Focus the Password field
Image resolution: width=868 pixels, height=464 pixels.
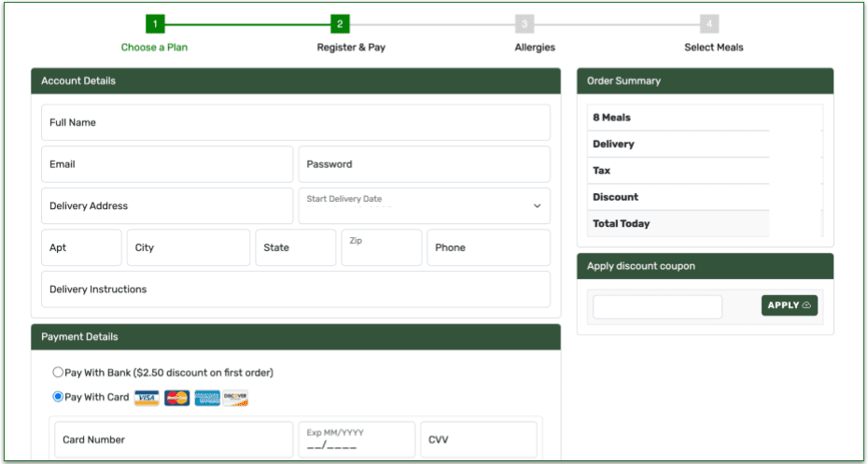(424, 164)
